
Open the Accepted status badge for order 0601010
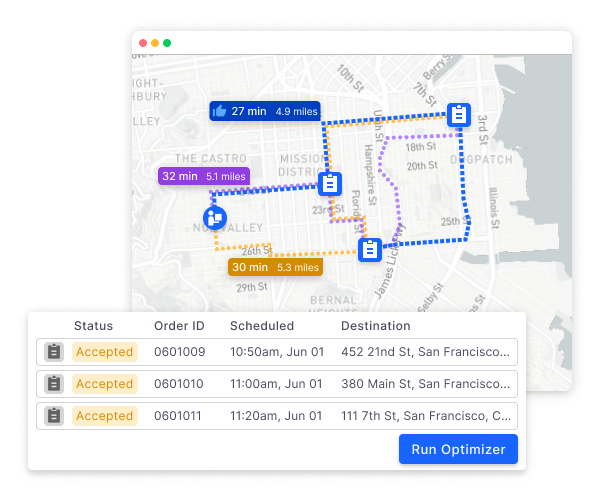click(x=104, y=384)
